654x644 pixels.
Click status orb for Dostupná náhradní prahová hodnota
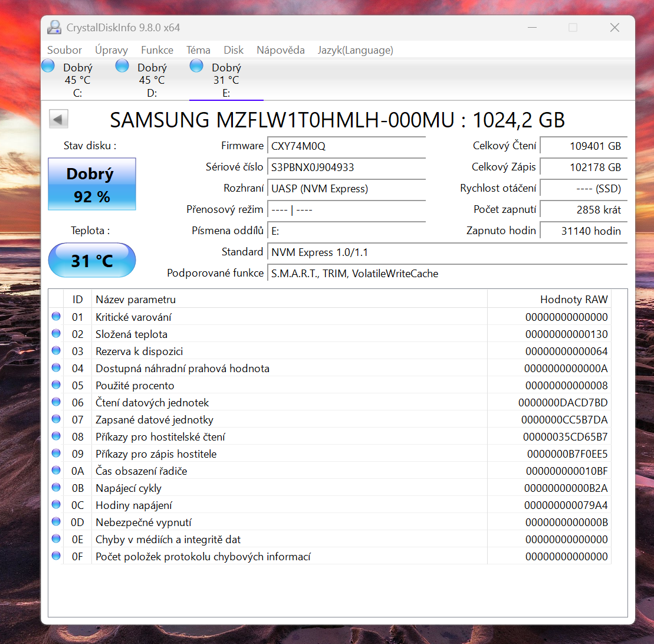(56, 367)
